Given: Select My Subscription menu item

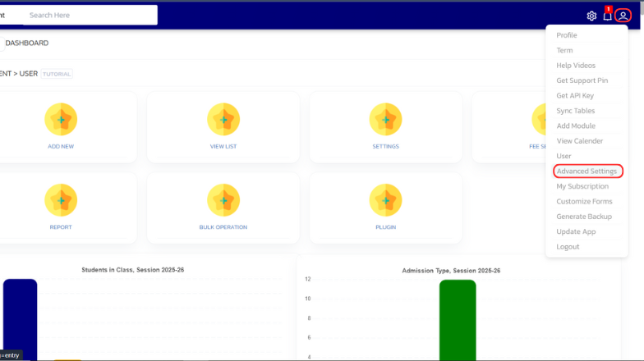Looking at the screenshot, I should (x=582, y=186).
